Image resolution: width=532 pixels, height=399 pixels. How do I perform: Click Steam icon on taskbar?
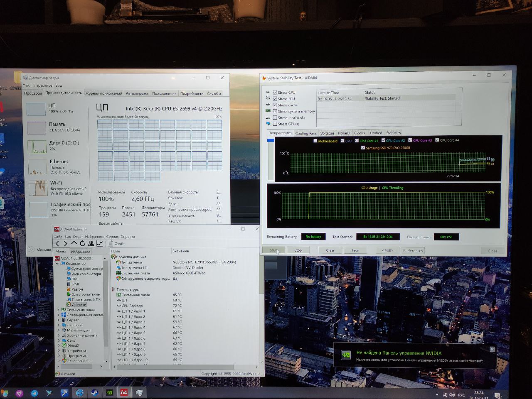(94, 392)
